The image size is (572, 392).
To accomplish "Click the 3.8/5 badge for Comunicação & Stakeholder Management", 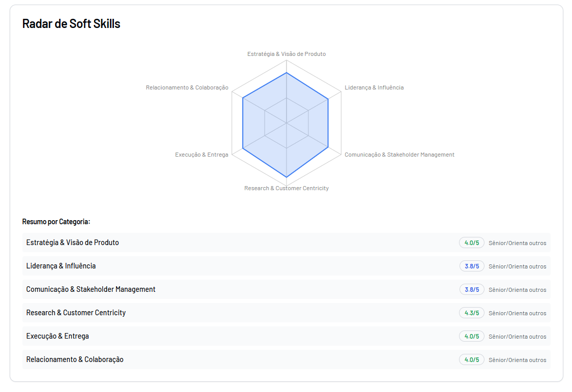I will tap(471, 289).
